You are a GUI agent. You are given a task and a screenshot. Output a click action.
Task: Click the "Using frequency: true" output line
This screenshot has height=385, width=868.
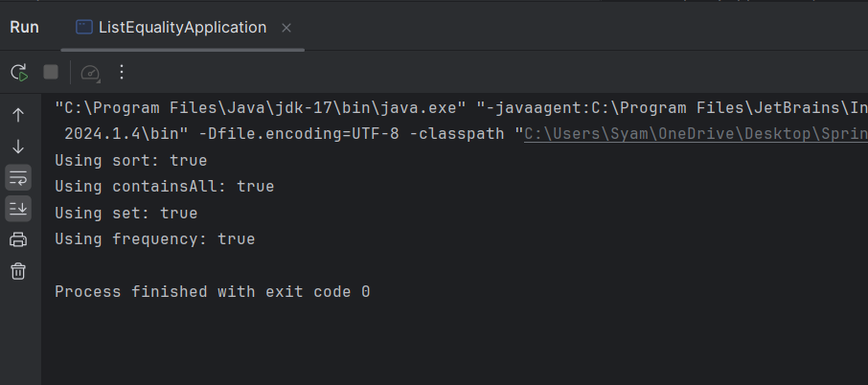coord(154,238)
